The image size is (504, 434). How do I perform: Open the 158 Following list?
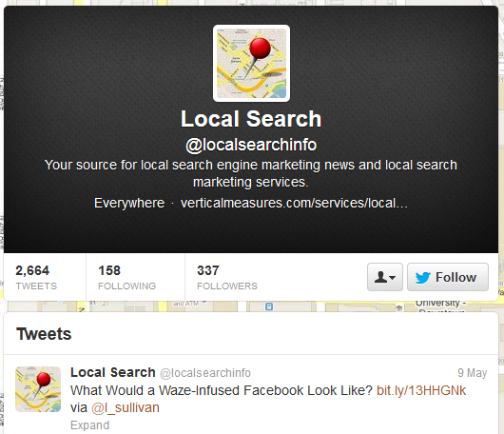(127, 277)
